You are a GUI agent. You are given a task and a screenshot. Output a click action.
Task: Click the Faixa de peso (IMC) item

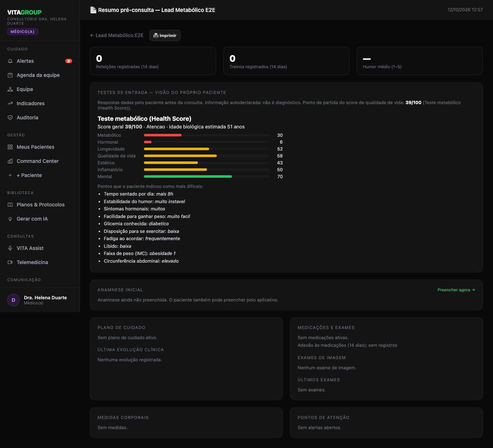(140, 254)
